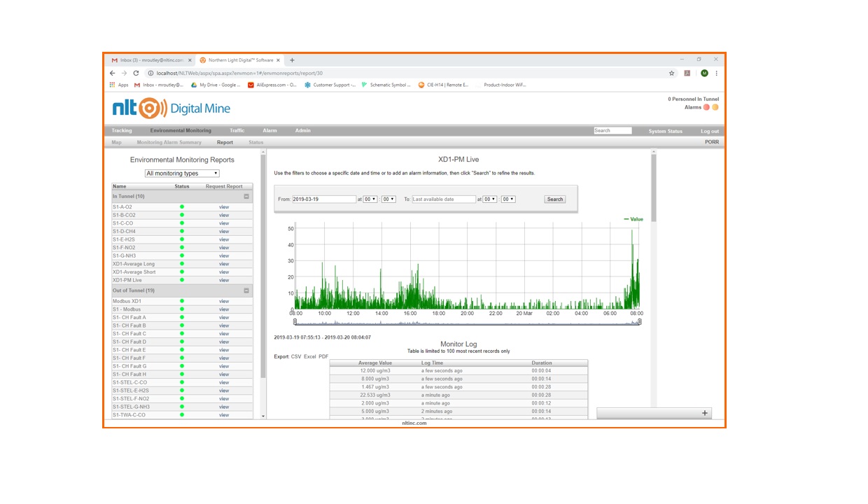The width and height of the screenshot is (868, 504).
Task: Open Chrome's three-dot menu
Action: coord(716,73)
